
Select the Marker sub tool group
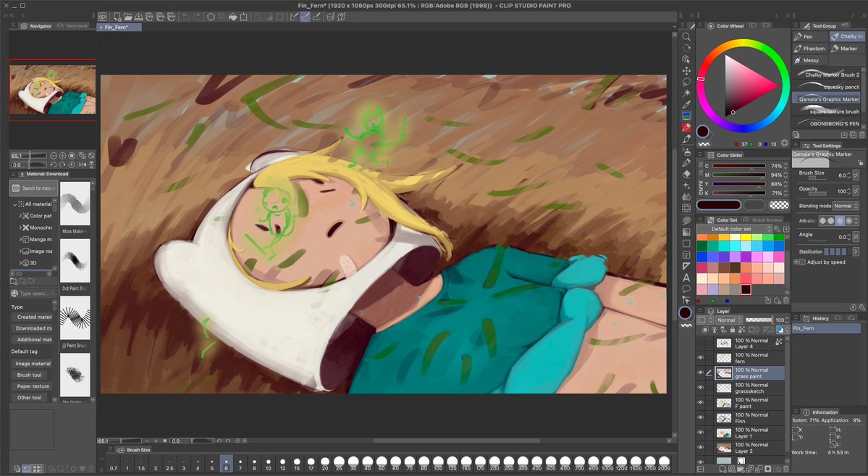[x=846, y=49]
